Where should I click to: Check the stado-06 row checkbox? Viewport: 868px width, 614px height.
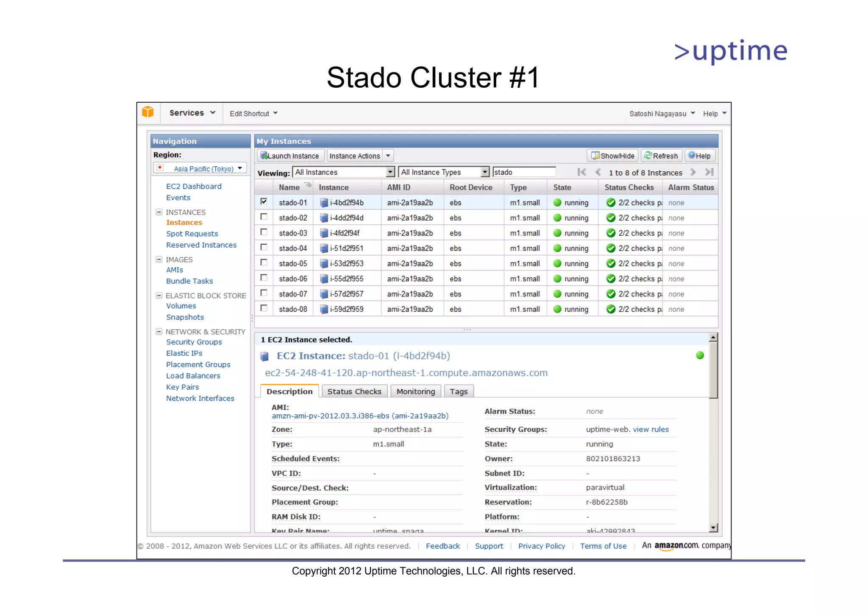[264, 278]
